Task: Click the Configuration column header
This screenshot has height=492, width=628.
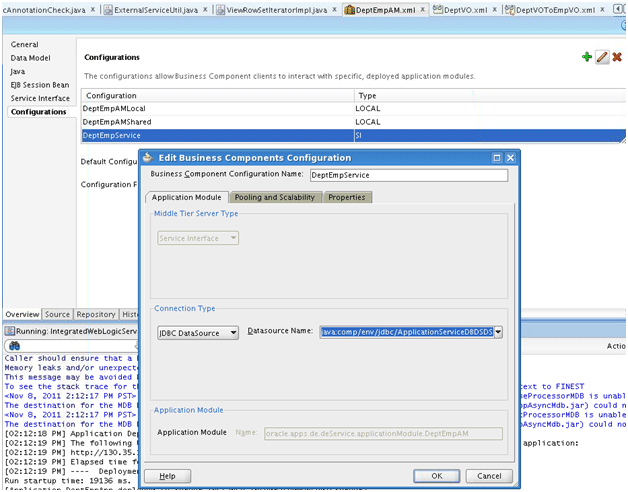Action: (218, 96)
